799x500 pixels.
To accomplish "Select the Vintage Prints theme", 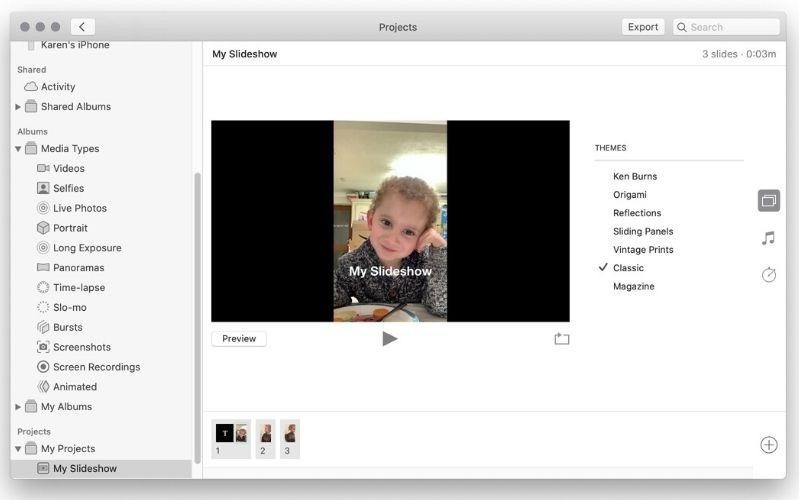I will 643,250.
